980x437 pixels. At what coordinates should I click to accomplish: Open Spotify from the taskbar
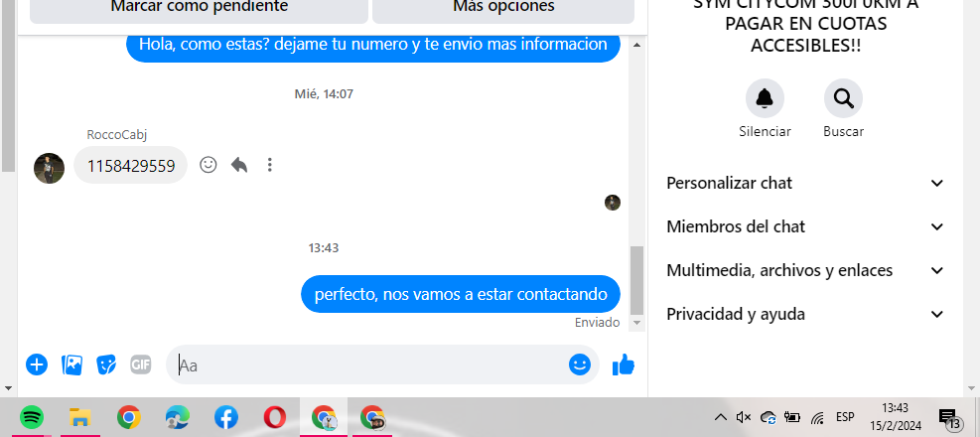click(x=31, y=417)
